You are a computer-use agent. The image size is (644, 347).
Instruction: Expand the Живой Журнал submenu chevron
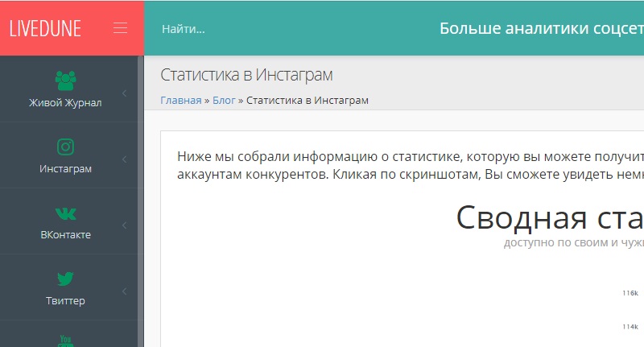coord(125,93)
